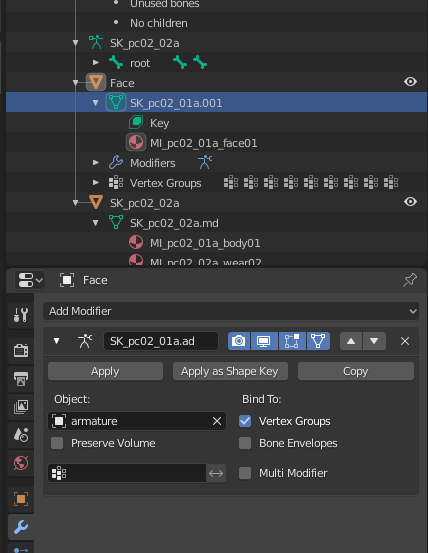428x553 pixels.
Task: Expand the root bone hierarchy
Action: (96, 62)
